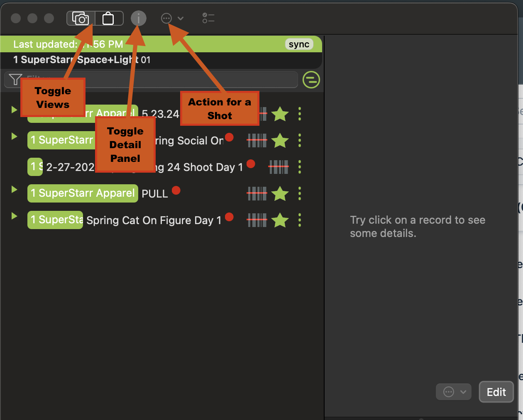Image resolution: width=523 pixels, height=420 pixels.
Task: Click the SuperStarr Space+Light 01 header
Action: pos(82,60)
